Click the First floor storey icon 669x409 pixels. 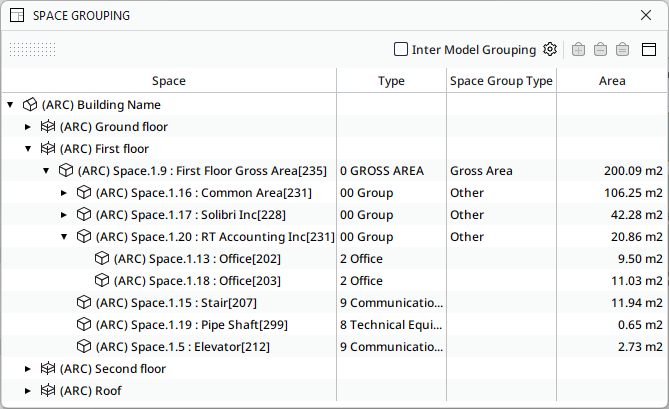point(48,149)
